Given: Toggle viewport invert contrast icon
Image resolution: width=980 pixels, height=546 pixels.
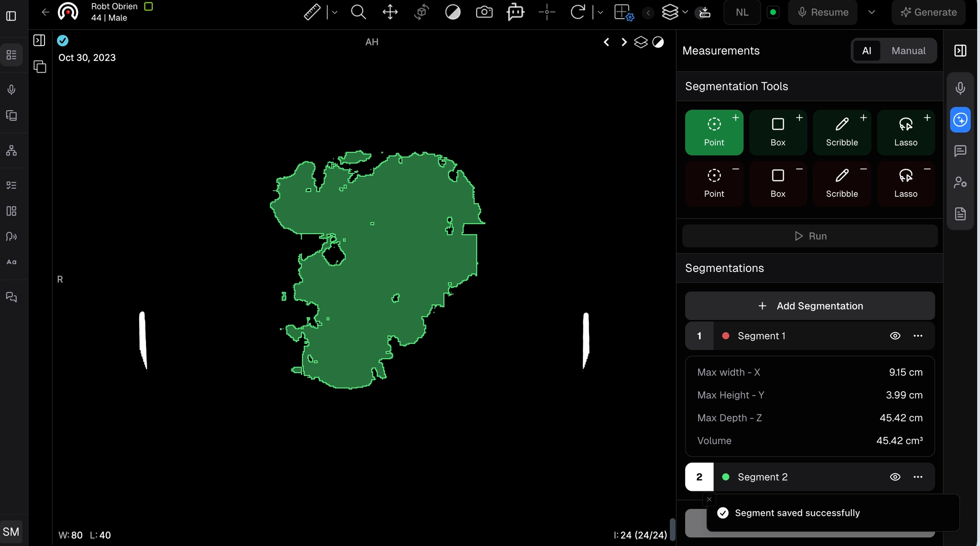Looking at the screenshot, I should [658, 42].
